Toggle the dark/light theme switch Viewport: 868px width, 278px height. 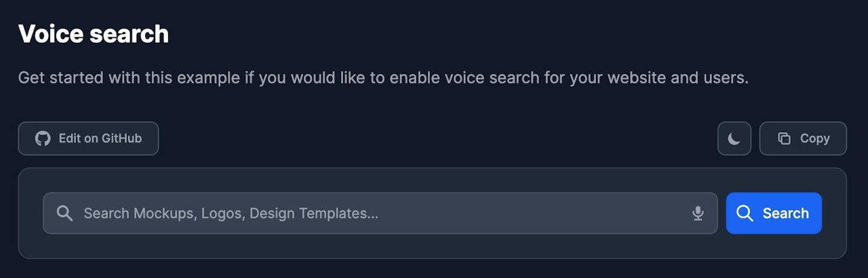coord(734,139)
